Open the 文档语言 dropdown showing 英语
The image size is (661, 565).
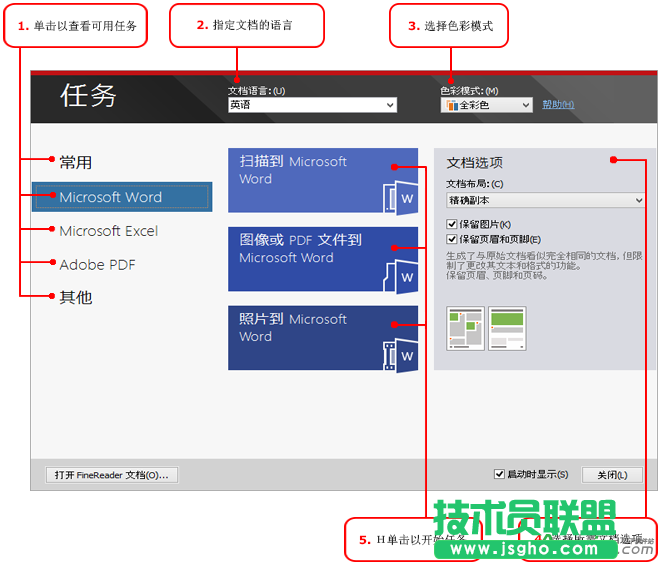(x=312, y=105)
